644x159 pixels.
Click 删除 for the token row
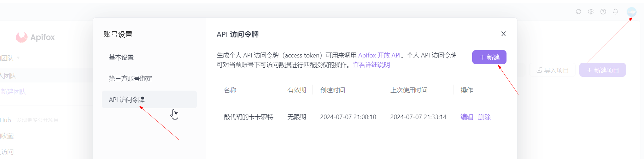click(484, 117)
